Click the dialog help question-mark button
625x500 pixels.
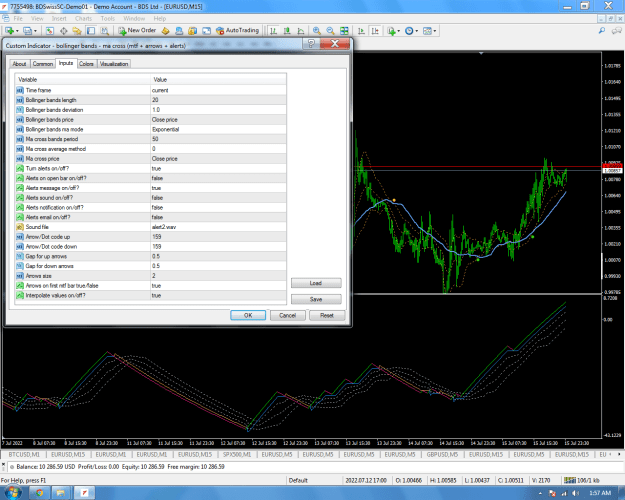(311, 43)
